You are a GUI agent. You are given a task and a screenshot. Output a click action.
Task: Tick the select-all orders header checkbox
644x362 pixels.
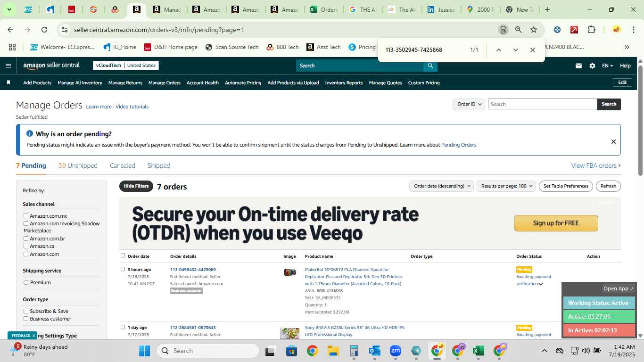pyautogui.click(x=123, y=255)
